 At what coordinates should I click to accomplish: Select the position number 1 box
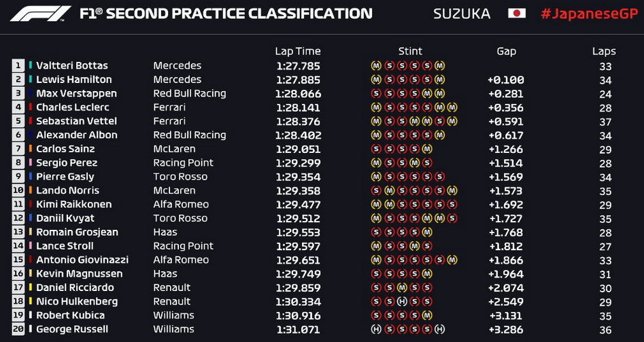[x=18, y=65]
